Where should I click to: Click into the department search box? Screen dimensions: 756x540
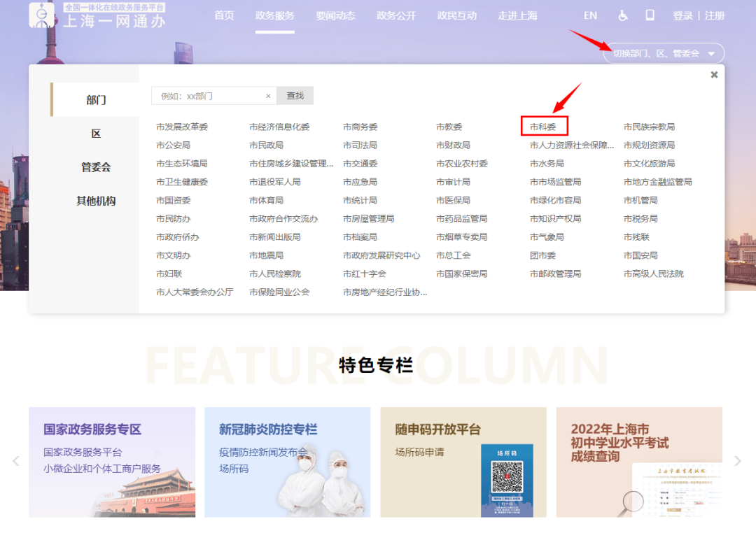210,96
